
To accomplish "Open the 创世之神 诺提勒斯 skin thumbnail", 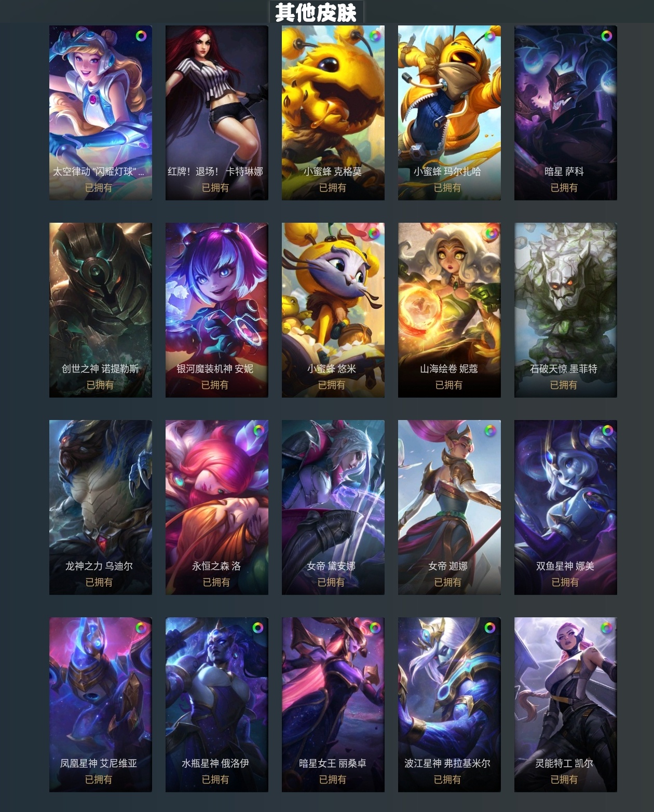I will pyautogui.click(x=101, y=310).
